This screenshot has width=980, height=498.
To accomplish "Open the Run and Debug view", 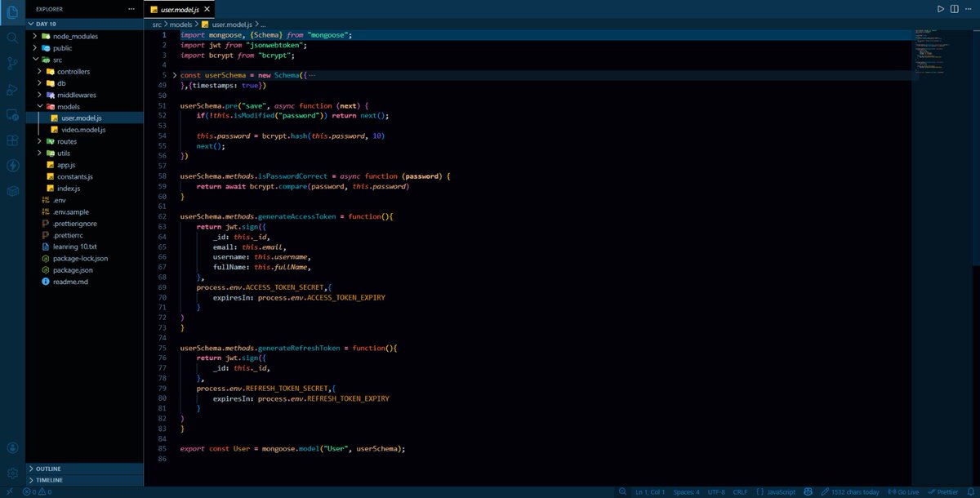I will coord(12,89).
